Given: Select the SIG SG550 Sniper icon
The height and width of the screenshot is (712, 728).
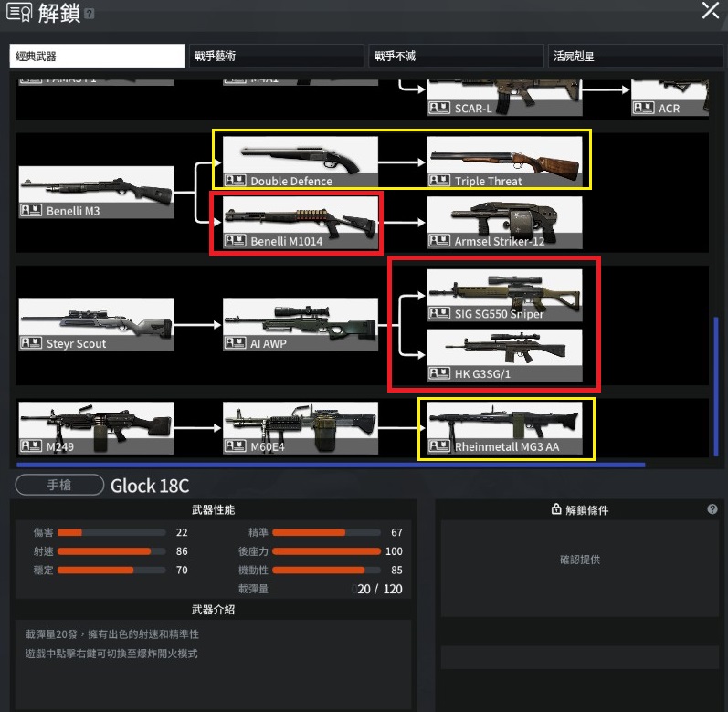Looking at the screenshot, I should pyautogui.click(x=504, y=295).
